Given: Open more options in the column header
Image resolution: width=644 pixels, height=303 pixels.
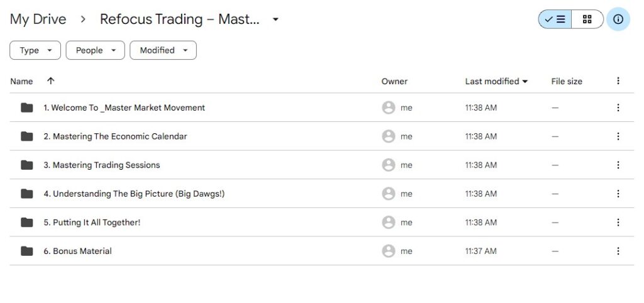Looking at the screenshot, I should [x=618, y=81].
